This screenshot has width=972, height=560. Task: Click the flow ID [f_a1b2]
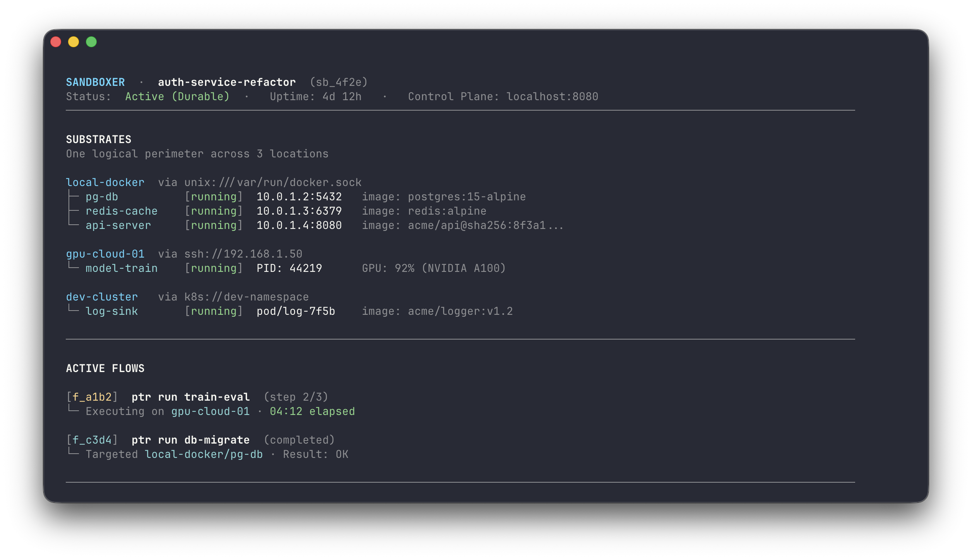click(92, 397)
